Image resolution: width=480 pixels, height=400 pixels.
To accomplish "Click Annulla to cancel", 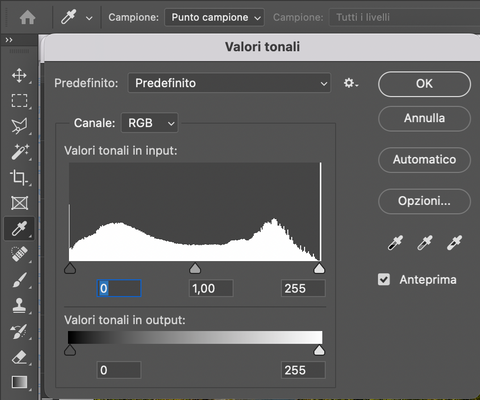I will click(x=424, y=118).
